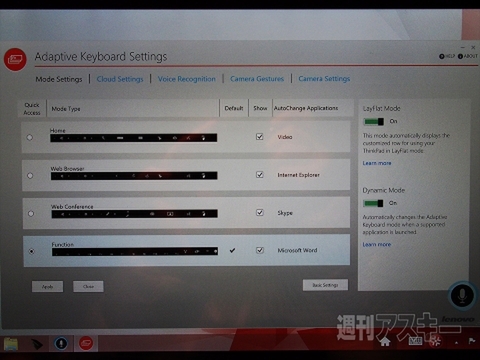The image size is (480, 360).
Task: Open Learn more under LayFlat Mode
Action: point(377,163)
